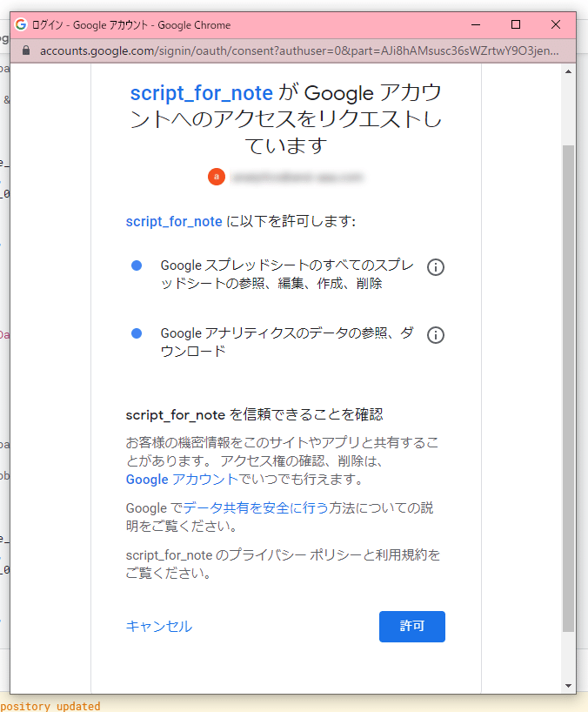Click the blue bullet beside the Sheets permission
The width and height of the screenshot is (588, 712).
pyautogui.click(x=137, y=265)
